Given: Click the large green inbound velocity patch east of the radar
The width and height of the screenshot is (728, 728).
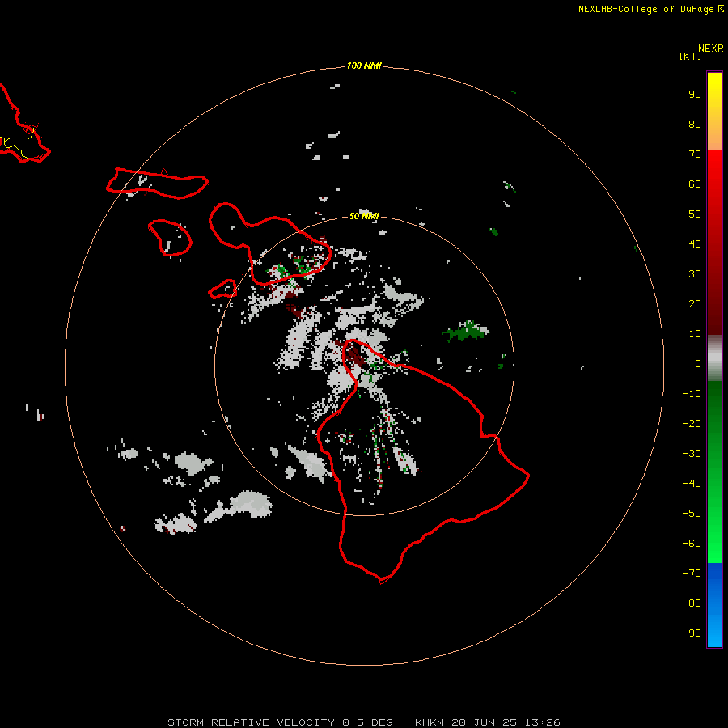Looking at the screenshot, I should pos(465,331).
